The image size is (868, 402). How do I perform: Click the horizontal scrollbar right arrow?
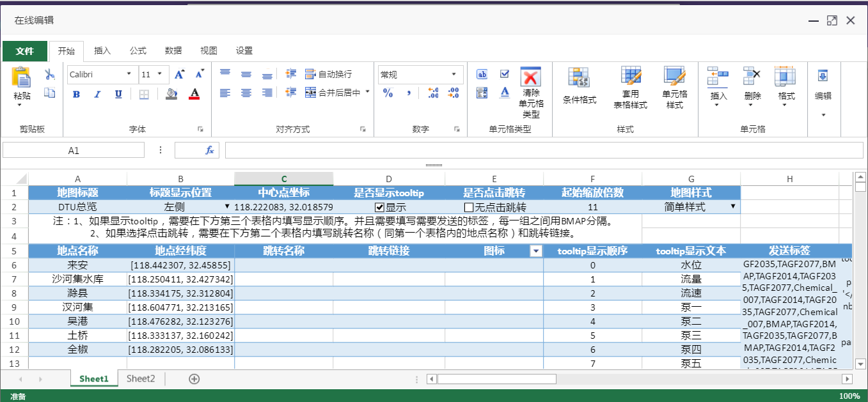(x=847, y=379)
